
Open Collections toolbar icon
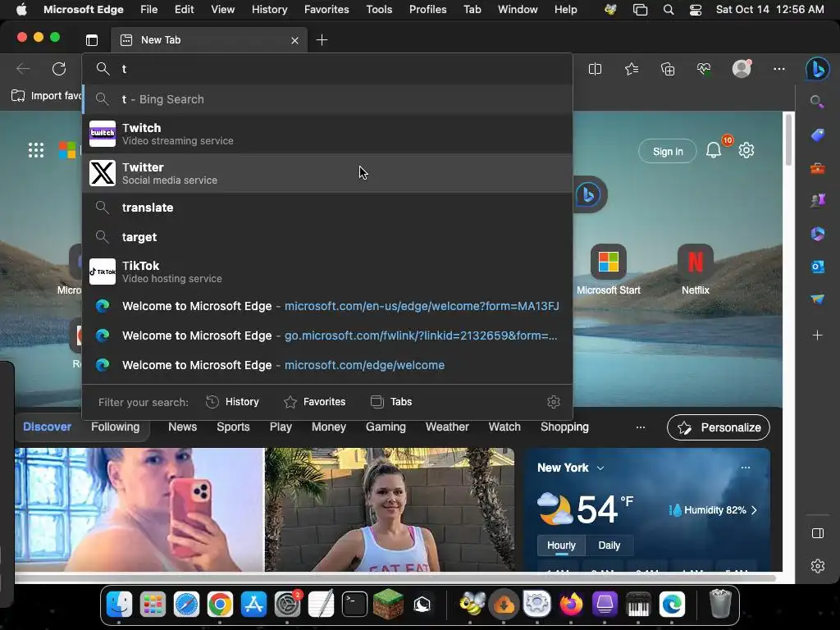(668, 69)
